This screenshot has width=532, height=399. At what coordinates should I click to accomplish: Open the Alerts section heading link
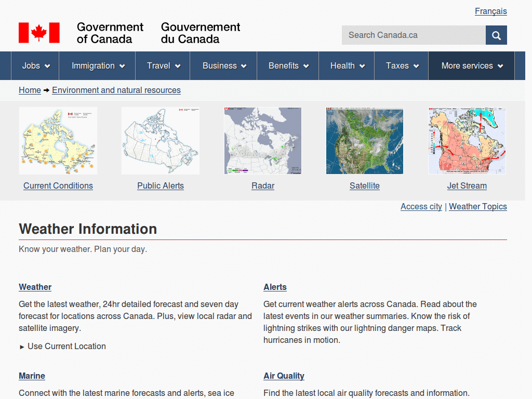tap(275, 287)
